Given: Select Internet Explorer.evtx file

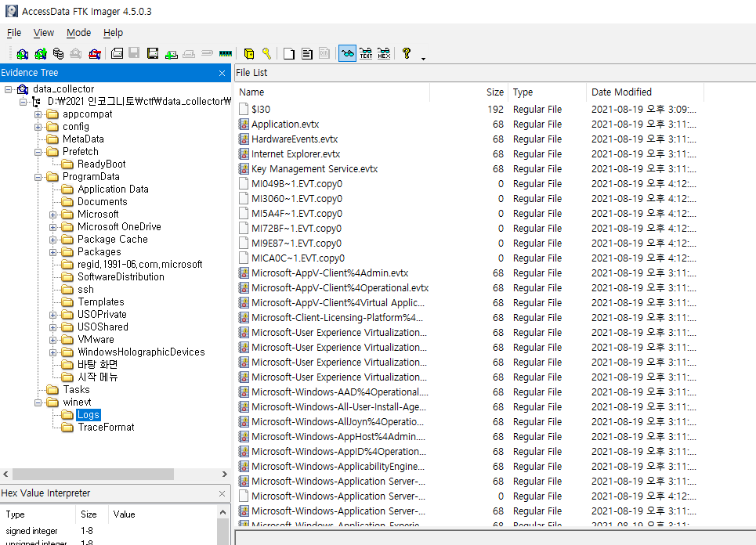Looking at the screenshot, I should pyautogui.click(x=295, y=154).
